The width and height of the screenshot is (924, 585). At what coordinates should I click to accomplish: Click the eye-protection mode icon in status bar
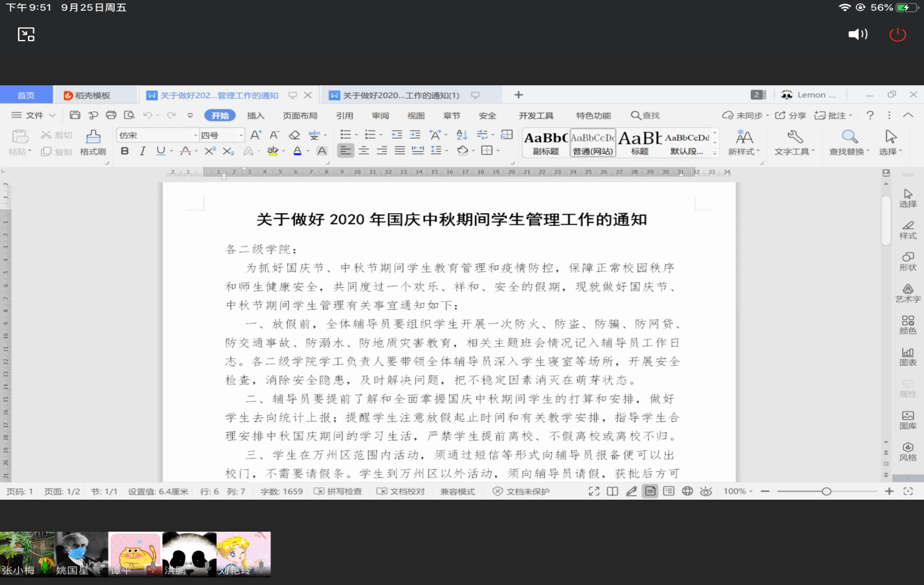tap(706, 491)
